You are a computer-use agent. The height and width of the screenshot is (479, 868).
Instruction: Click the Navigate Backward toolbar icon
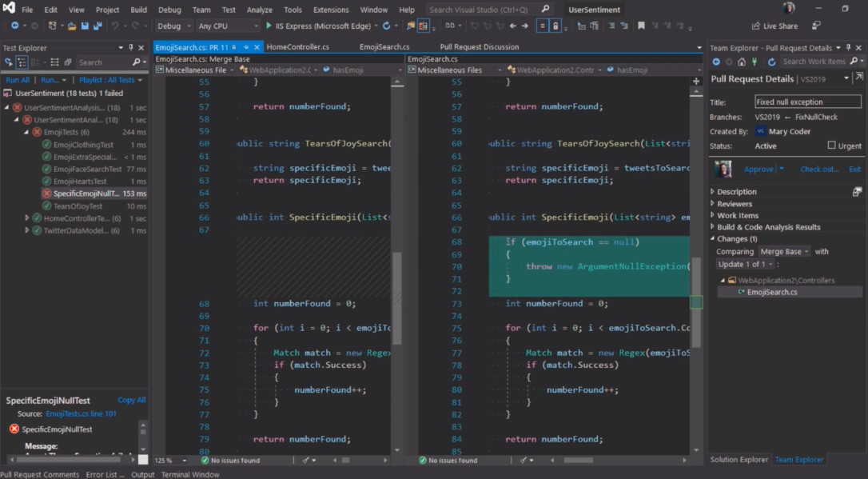coord(15,26)
